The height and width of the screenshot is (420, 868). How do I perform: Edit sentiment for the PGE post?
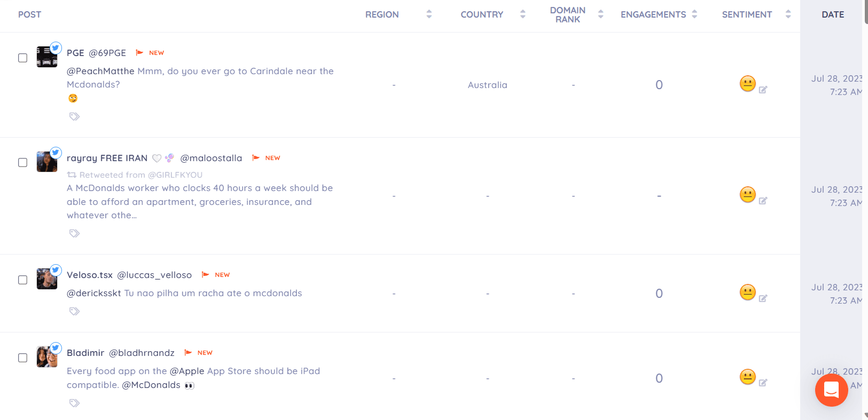763,90
